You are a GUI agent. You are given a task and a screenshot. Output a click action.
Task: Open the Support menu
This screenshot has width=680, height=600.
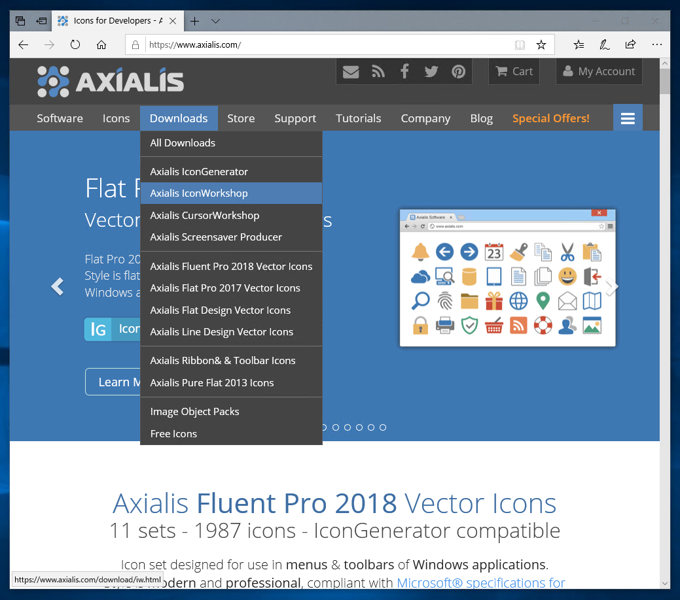point(295,118)
